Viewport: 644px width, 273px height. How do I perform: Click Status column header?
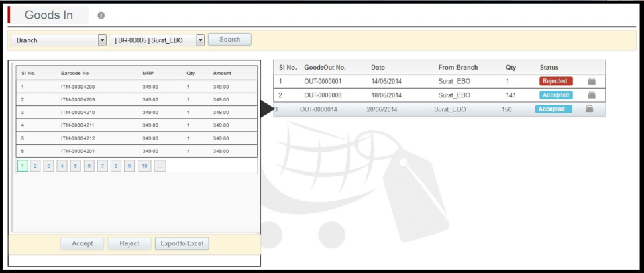[549, 67]
